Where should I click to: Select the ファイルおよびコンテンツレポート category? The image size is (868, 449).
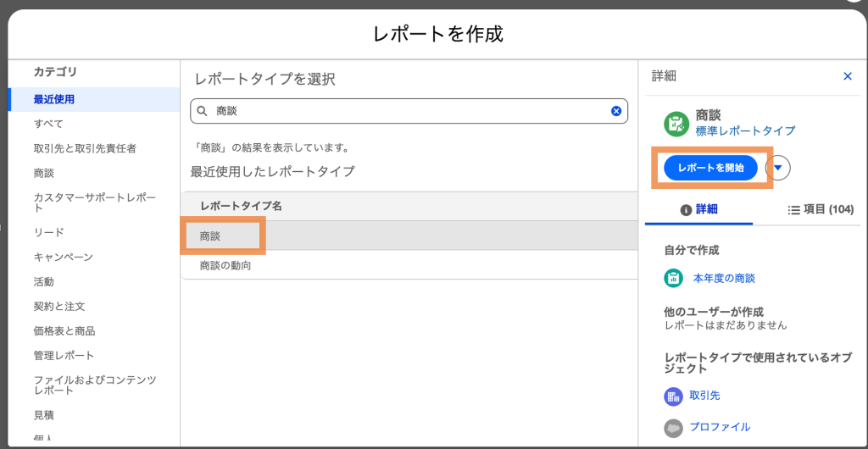coord(95,385)
